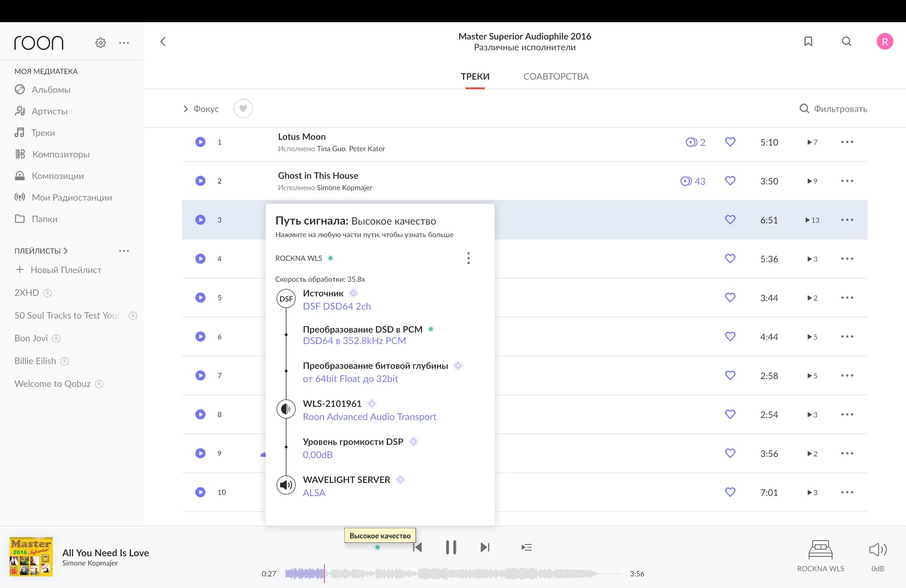Open Мои Радиостанции in the sidebar
This screenshot has width=906, height=588.
[x=63, y=198]
